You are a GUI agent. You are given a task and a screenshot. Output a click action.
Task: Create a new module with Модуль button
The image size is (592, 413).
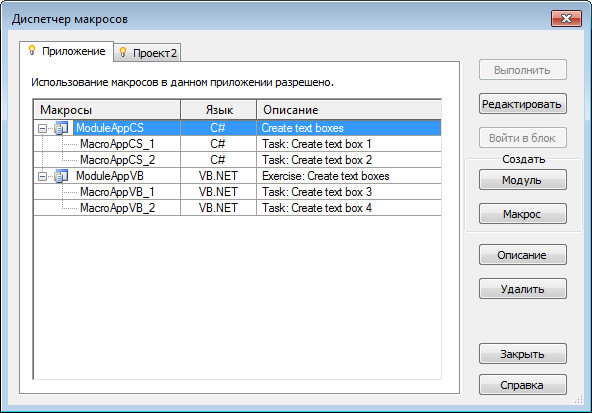[x=523, y=180]
